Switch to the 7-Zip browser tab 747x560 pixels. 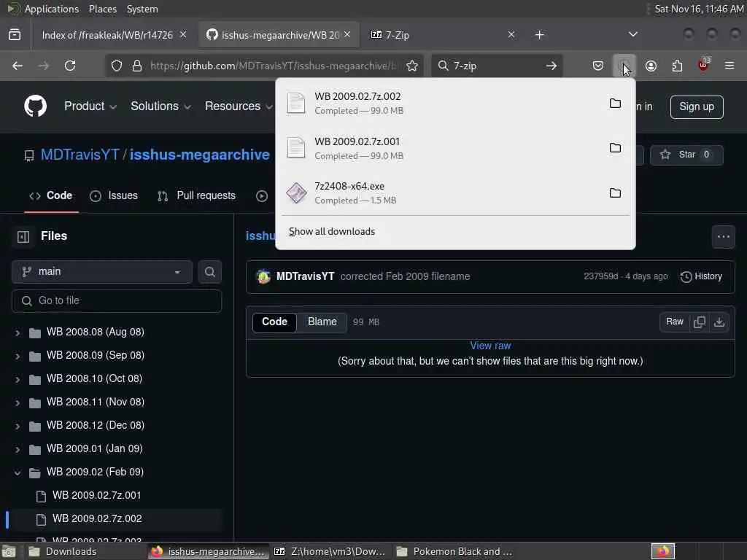[x=438, y=35]
